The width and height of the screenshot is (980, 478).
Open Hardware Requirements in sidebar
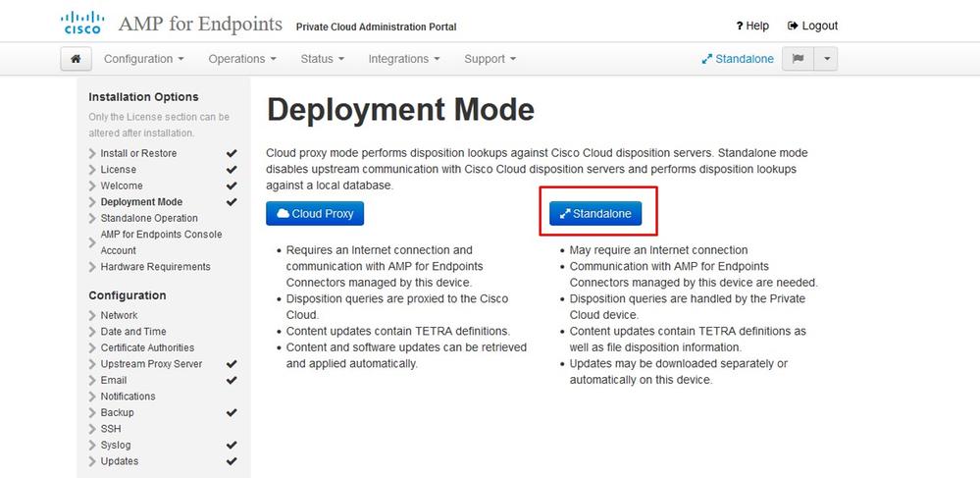pyautogui.click(x=155, y=267)
